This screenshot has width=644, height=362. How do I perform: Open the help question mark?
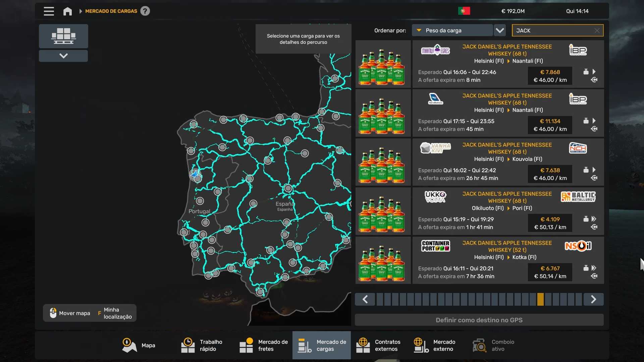click(x=145, y=11)
